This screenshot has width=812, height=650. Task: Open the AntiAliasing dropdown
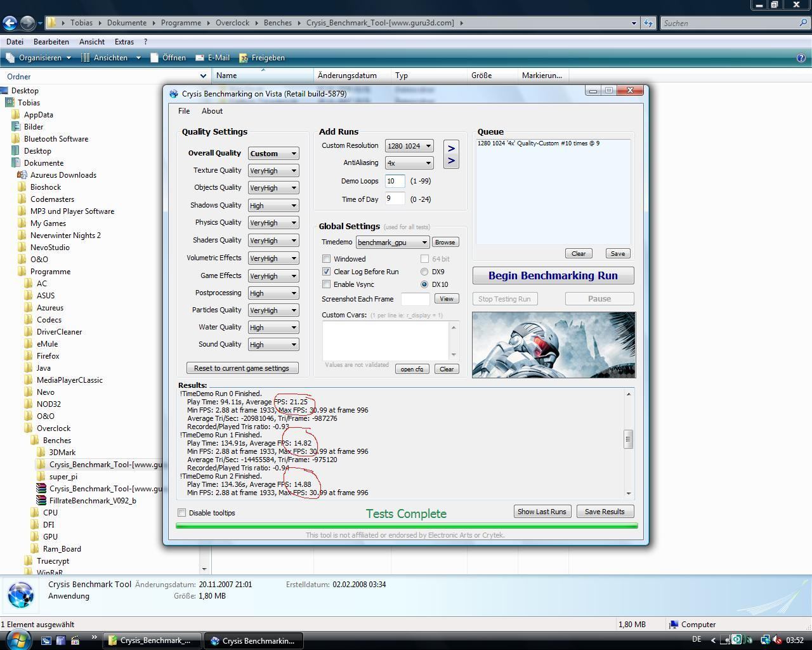409,163
